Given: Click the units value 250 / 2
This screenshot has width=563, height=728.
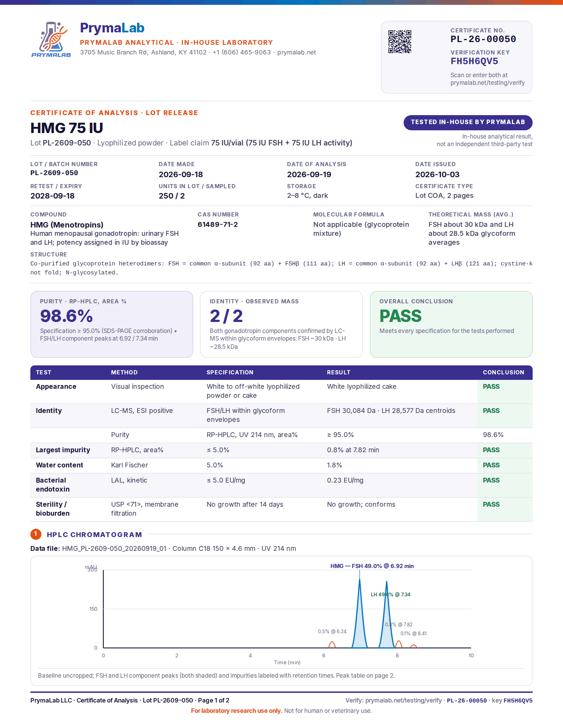Looking at the screenshot, I should pyautogui.click(x=171, y=196).
